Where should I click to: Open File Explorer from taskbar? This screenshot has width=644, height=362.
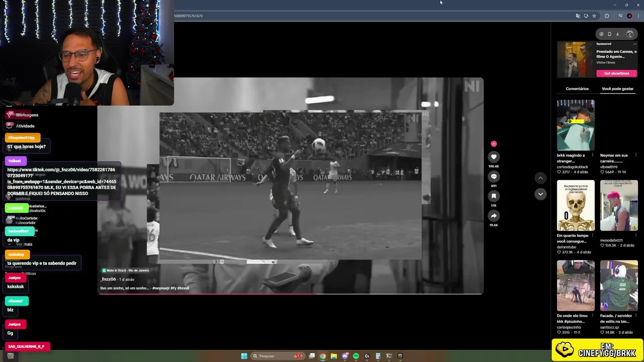click(334, 356)
